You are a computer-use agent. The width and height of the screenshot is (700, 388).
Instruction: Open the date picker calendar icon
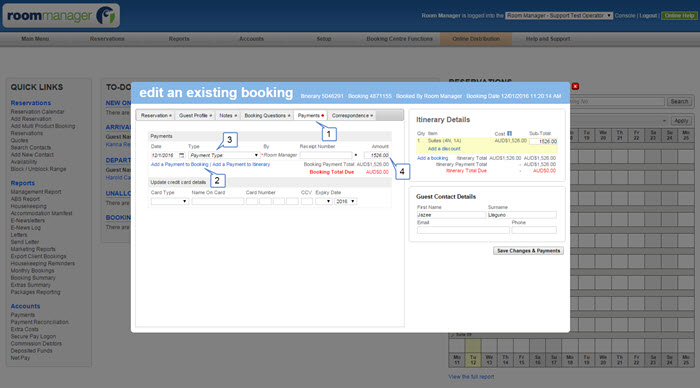coord(181,155)
